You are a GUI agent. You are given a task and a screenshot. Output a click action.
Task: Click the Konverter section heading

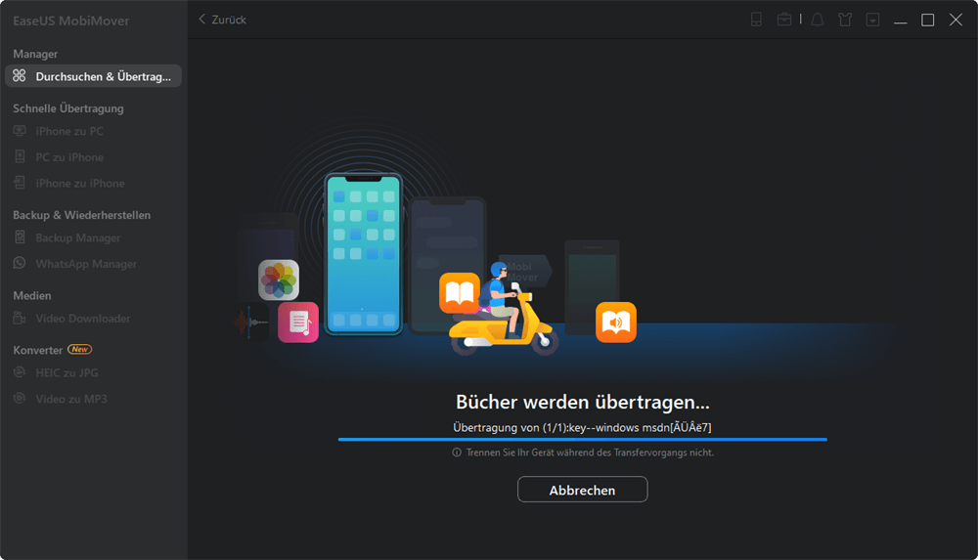[x=37, y=350]
